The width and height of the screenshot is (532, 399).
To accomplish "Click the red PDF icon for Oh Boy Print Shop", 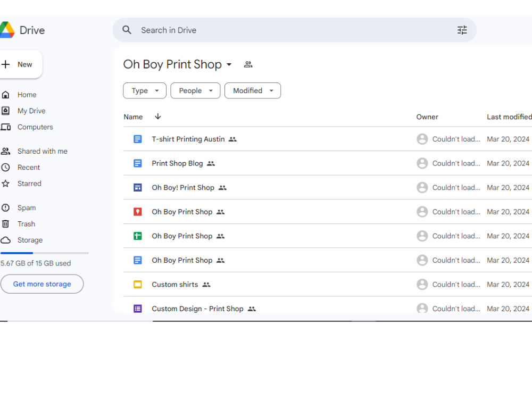I will (137, 211).
